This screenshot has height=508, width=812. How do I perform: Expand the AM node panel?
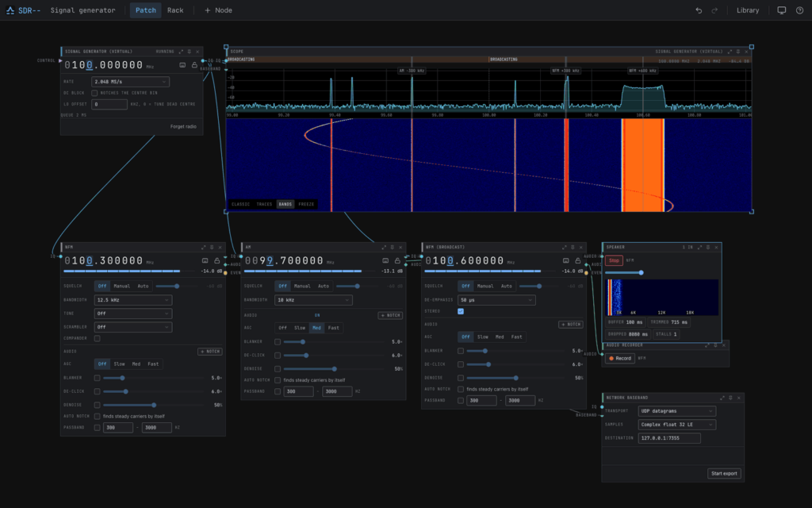coord(384,248)
